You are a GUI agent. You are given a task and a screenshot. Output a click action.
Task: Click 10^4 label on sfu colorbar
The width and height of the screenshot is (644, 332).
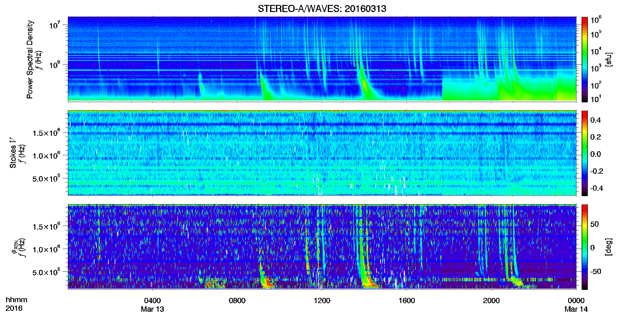click(x=596, y=51)
